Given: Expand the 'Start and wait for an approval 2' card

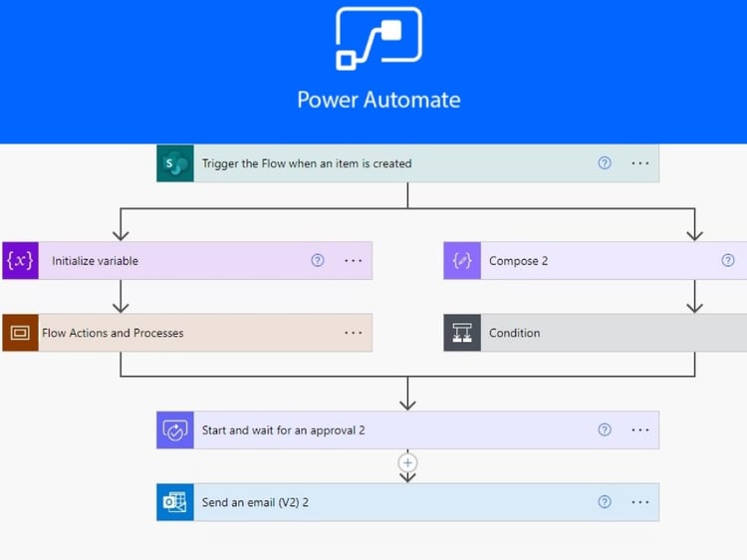Looking at the screenshot, I should point(407,429).
